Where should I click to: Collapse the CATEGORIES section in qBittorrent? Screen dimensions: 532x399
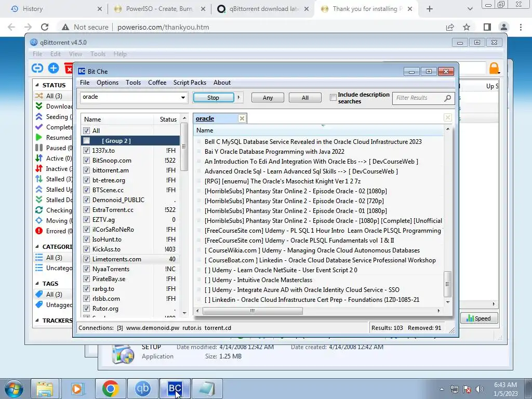point(37,247)
